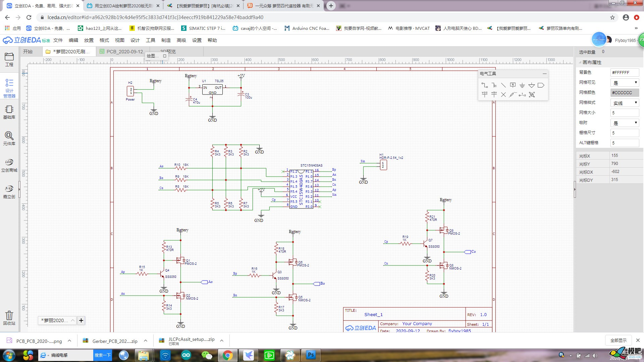Click the 搜索一下 search button in taskbar
Viewport: 644px width, 362px height.
coord(102,355)
